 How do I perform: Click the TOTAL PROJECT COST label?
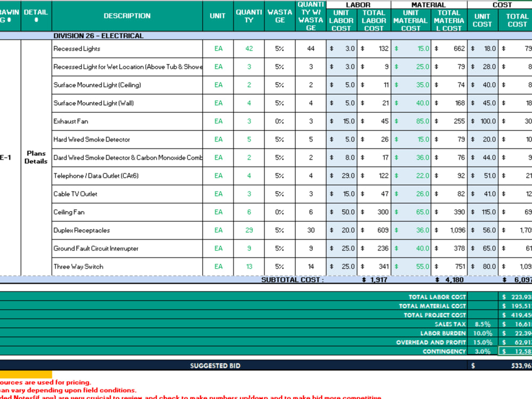(x=435, y=315)
